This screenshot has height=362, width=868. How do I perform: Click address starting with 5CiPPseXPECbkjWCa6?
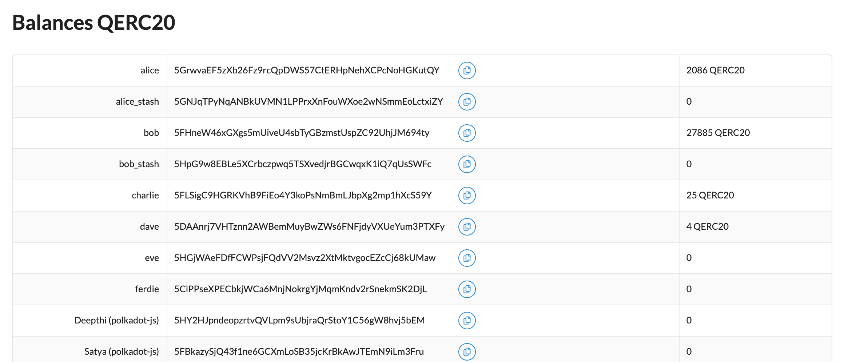point(300,289)
